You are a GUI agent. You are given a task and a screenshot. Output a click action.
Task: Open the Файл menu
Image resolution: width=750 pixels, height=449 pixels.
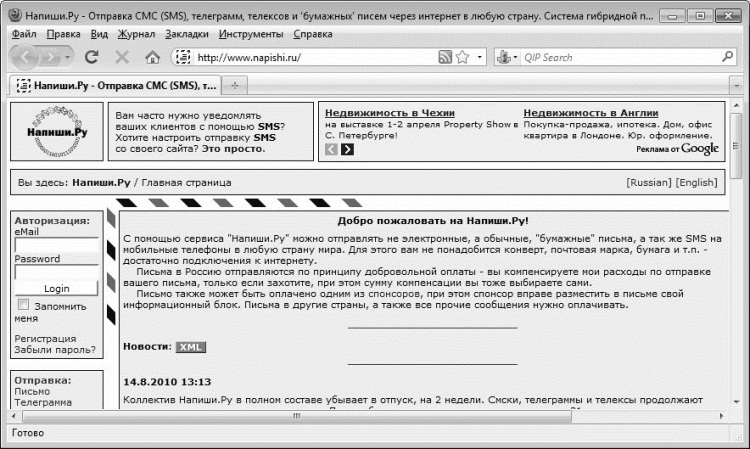(x=24, y=34)
